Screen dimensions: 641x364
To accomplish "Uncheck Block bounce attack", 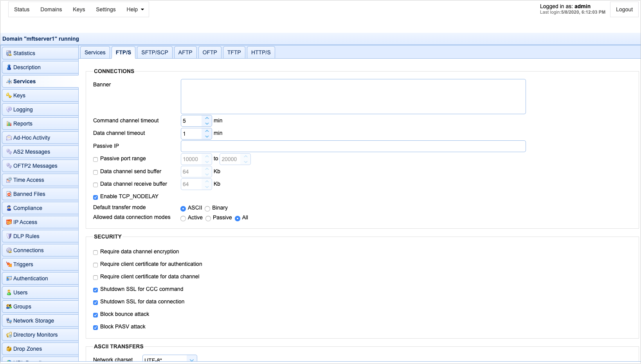I will (x=95, y=315).
